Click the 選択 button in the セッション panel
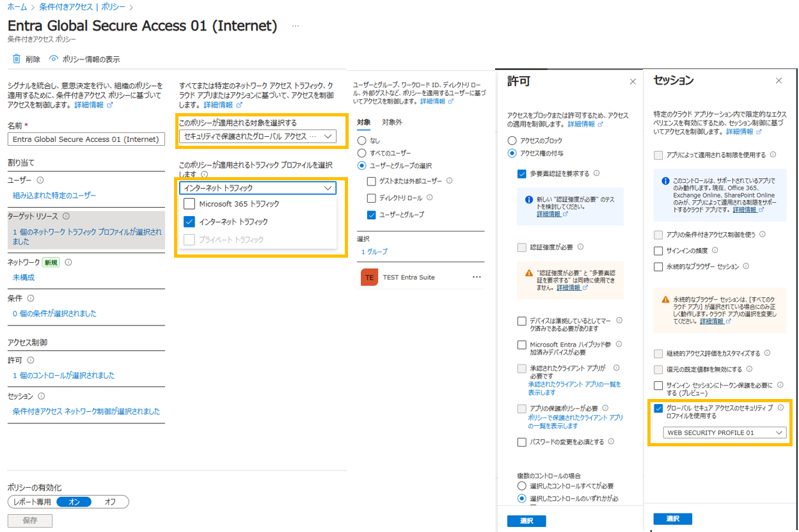This screenshot has height=532, width=799. click(x=672, y=519)
